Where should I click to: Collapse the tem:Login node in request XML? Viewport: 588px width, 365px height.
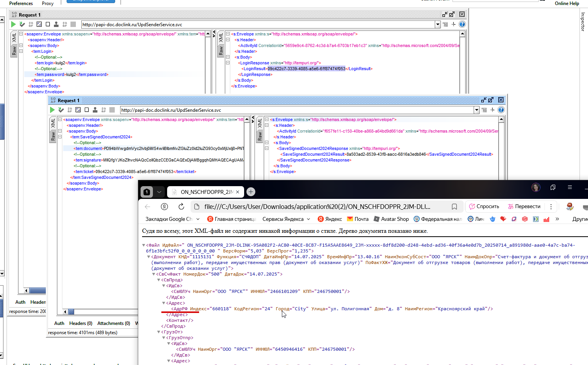[x=21, y=51]
